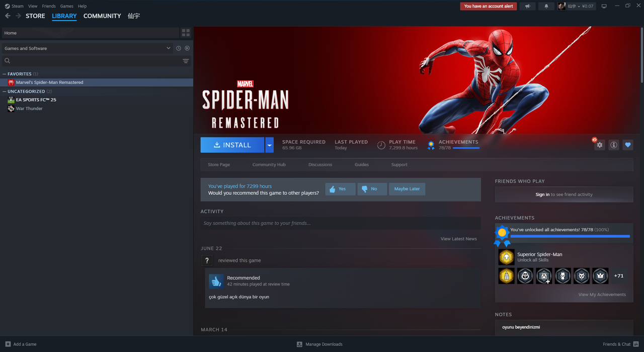
Task: Click the large blue ribbon achievement badge
Action: (502, 235)
